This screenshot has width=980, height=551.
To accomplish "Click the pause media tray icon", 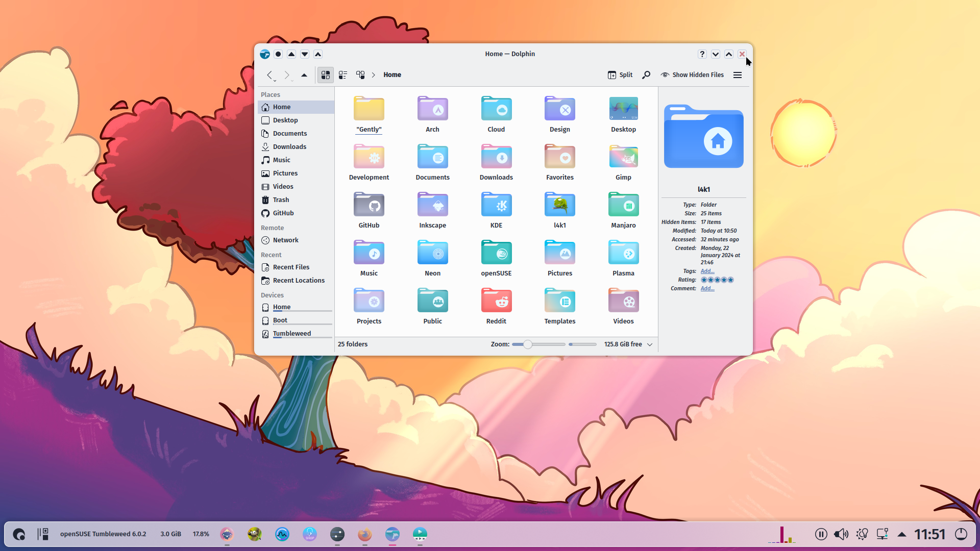I will coord(821,534).
